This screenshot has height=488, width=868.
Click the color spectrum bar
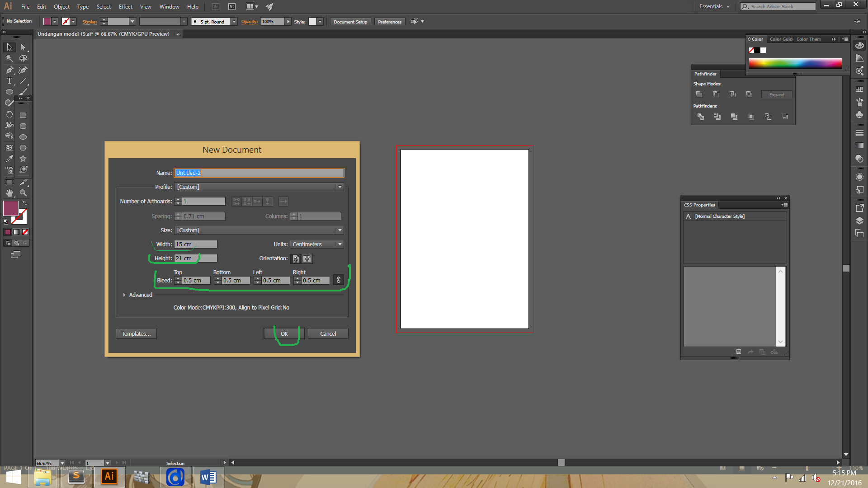pyautogui.click(x=795, y=63)
